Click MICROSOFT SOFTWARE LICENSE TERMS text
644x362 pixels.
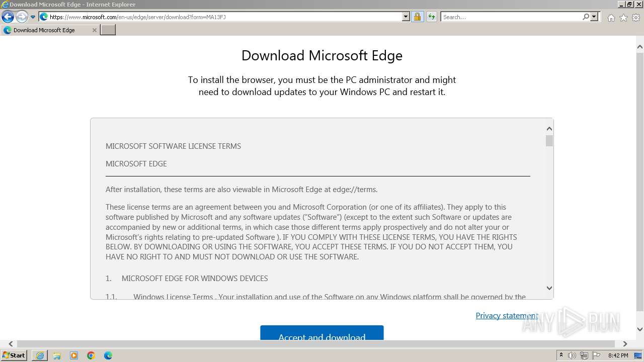(x=173, y=146)
